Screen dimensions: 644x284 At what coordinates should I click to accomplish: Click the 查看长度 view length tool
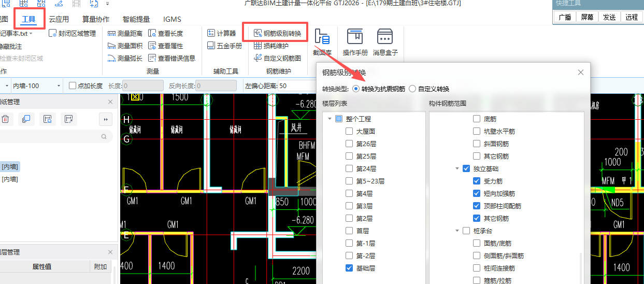166,33
